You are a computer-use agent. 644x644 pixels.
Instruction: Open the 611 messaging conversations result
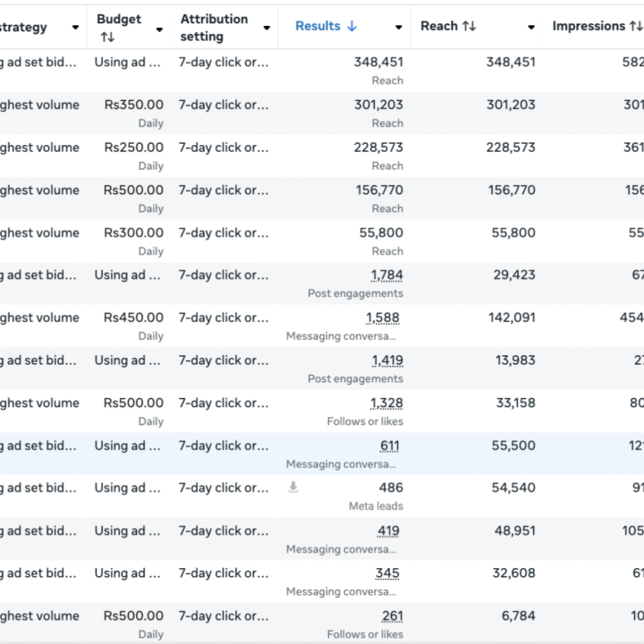[x=389, y=445]
